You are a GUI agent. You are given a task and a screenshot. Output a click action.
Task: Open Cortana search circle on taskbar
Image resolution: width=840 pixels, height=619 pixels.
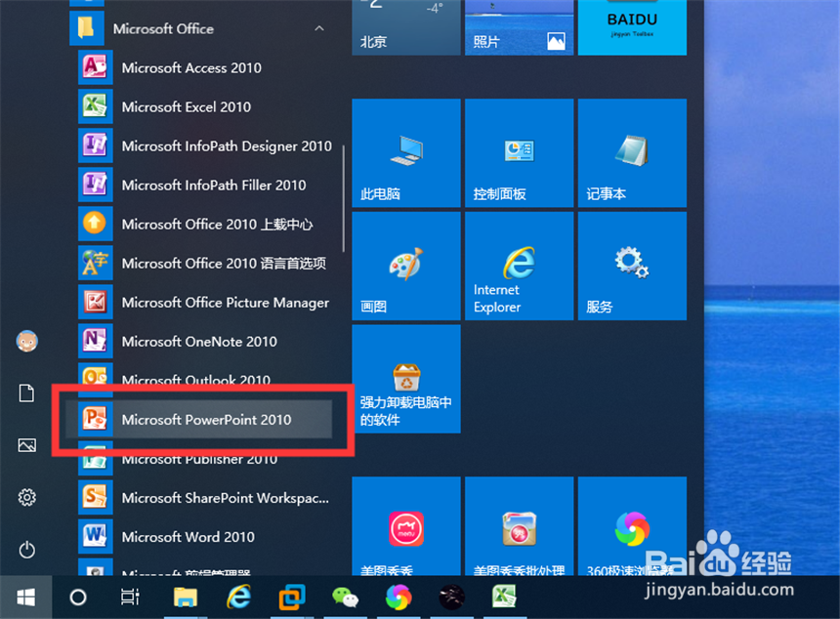pyautogui.click(x=78, y=598)
